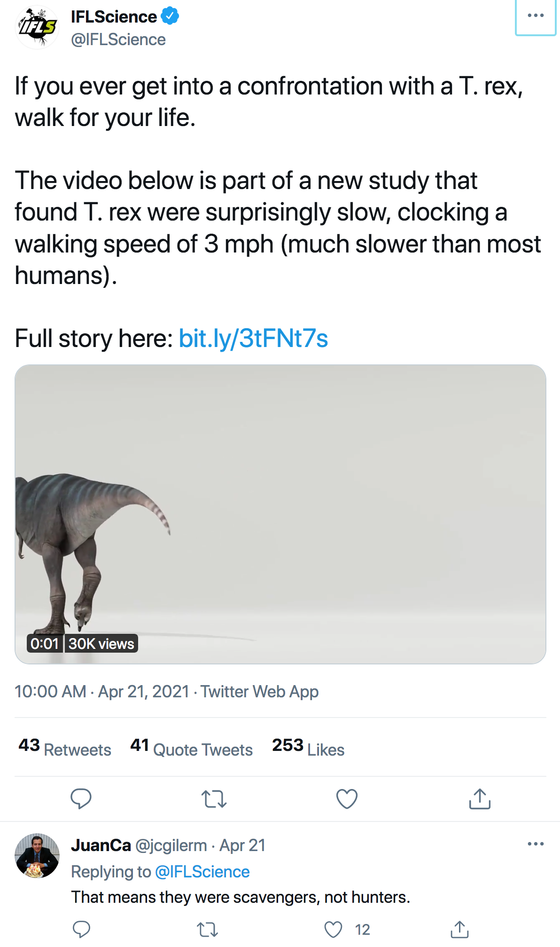Screen dimensions: 560x947
Task: Click the IFLScience profile avatar
Action: pos(38,27)
